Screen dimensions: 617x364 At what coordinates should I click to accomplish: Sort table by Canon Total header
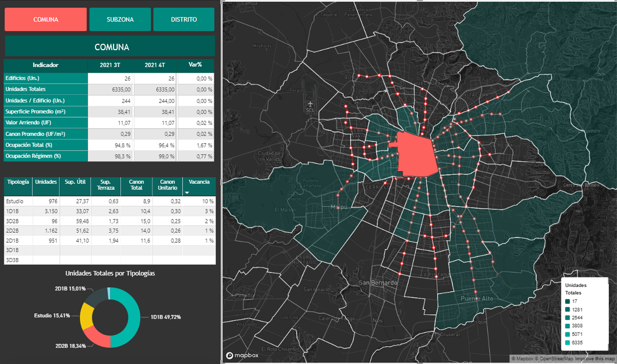[x=136, y=185]
